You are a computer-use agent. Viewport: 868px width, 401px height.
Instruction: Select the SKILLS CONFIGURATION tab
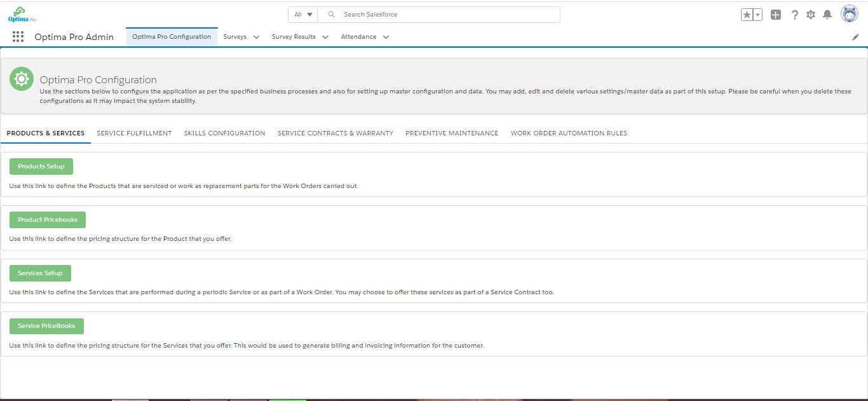point(224,133)
